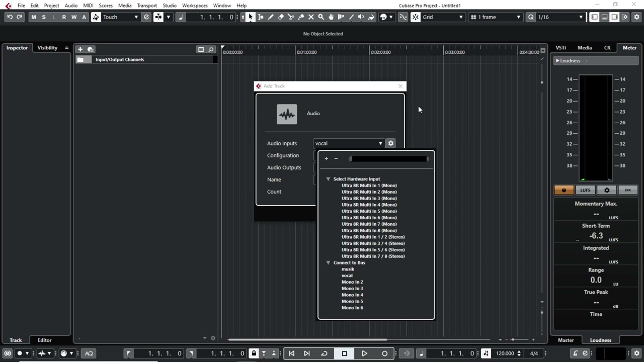Viewport: 644px width, 362px height.
Task: Select the Erase tool
Action: pos(281,17)
